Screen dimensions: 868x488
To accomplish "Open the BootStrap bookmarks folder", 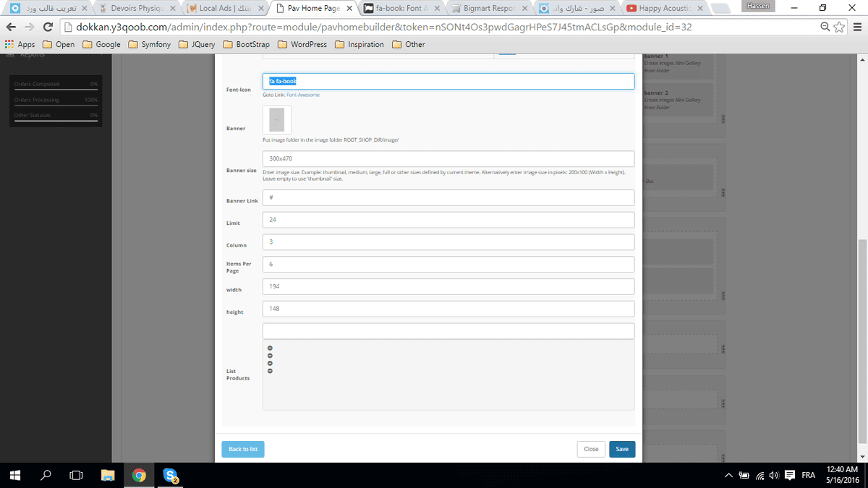I will (x=247, y=44).
